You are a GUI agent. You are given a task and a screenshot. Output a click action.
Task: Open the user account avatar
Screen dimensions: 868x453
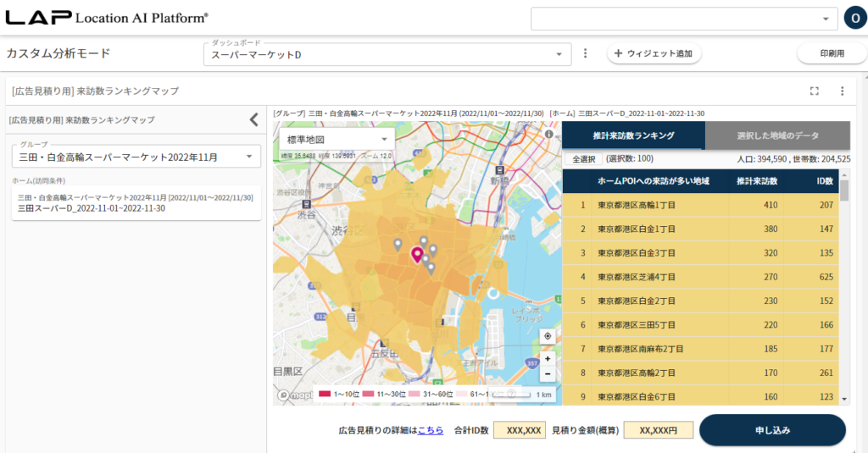click(854, 18)
